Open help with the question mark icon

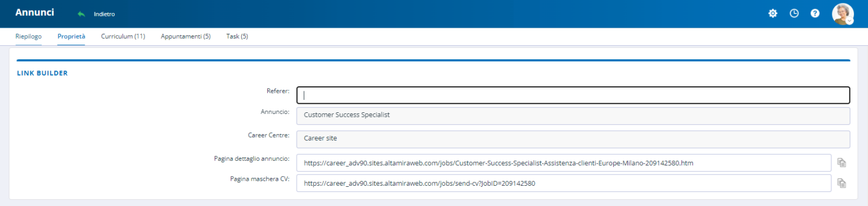(815, 14)
